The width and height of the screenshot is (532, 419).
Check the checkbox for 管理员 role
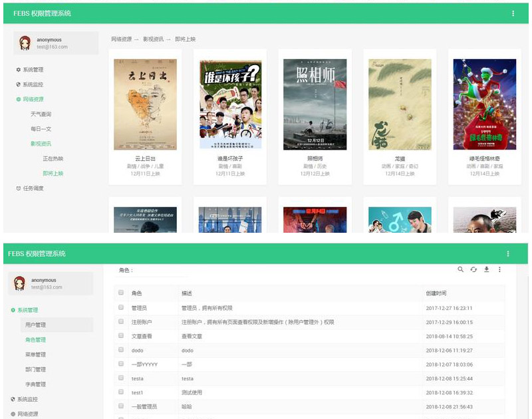pyautogui.click(x=121, y=307)
